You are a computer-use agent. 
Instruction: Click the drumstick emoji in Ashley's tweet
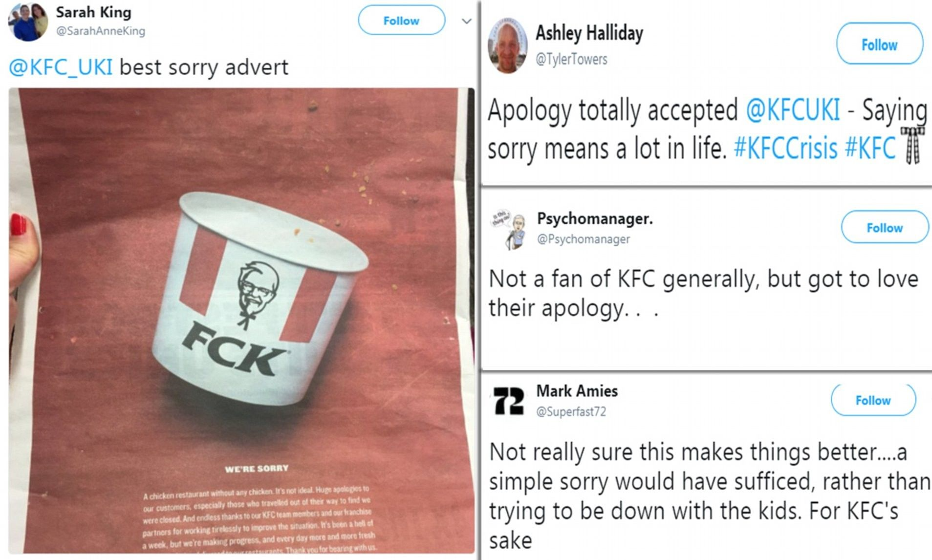pyautogui.click(x=912, y=145)
